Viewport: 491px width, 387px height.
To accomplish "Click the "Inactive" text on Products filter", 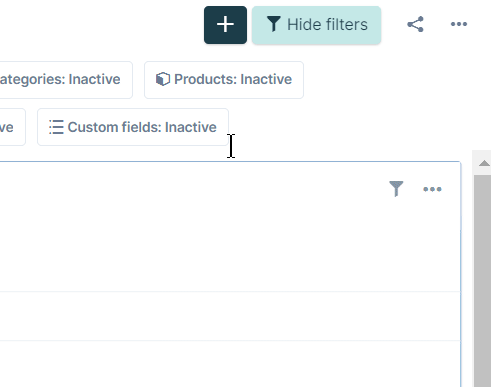I will [x=266, y=79].
